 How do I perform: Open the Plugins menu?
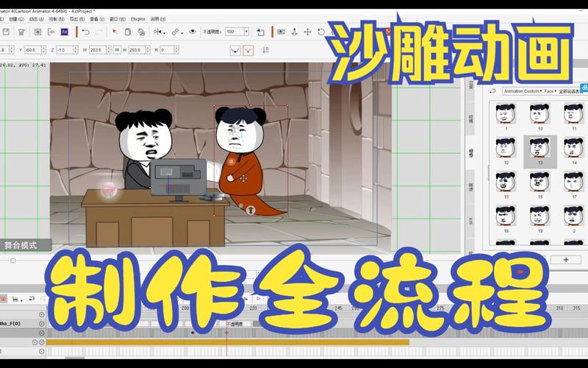tap(137, 19)
